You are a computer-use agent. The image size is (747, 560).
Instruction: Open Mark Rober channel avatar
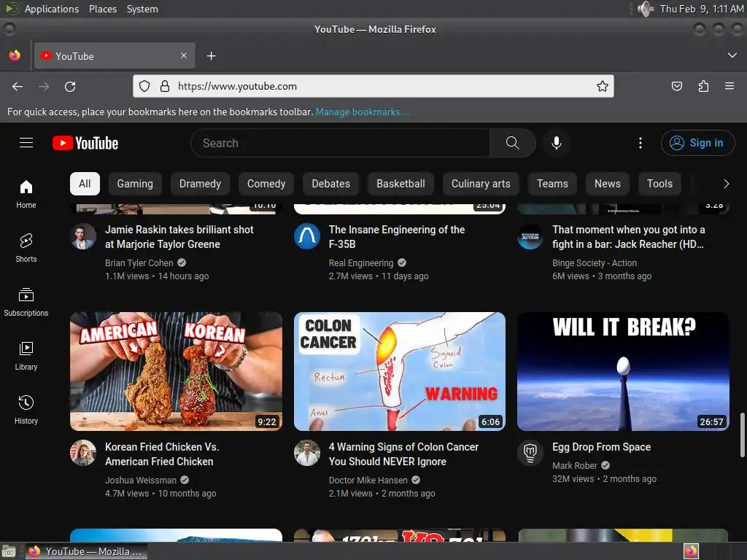tap(530, 453)
